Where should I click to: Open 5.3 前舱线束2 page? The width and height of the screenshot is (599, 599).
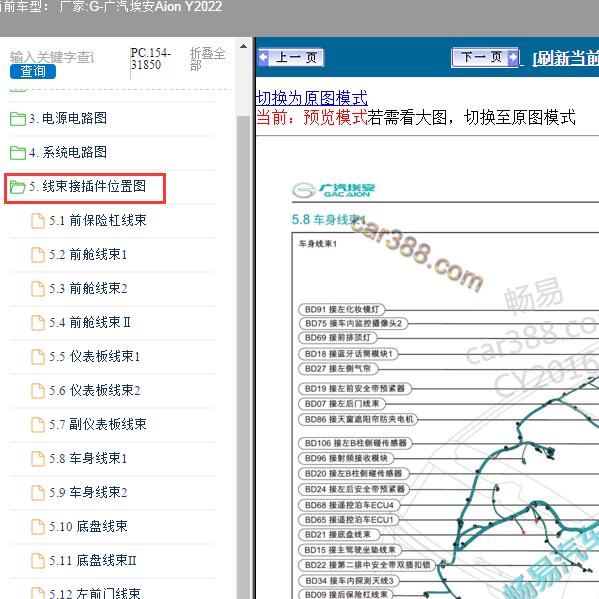(88, 288)
